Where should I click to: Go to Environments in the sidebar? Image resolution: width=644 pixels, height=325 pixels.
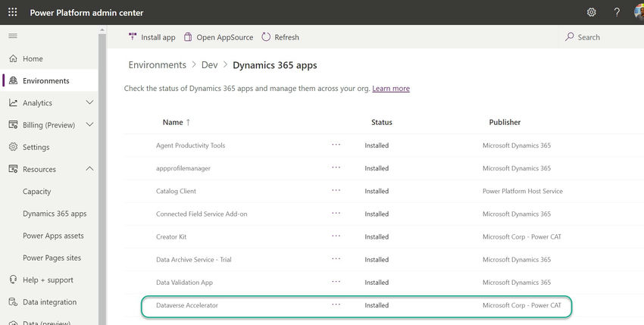coord(45,81)
